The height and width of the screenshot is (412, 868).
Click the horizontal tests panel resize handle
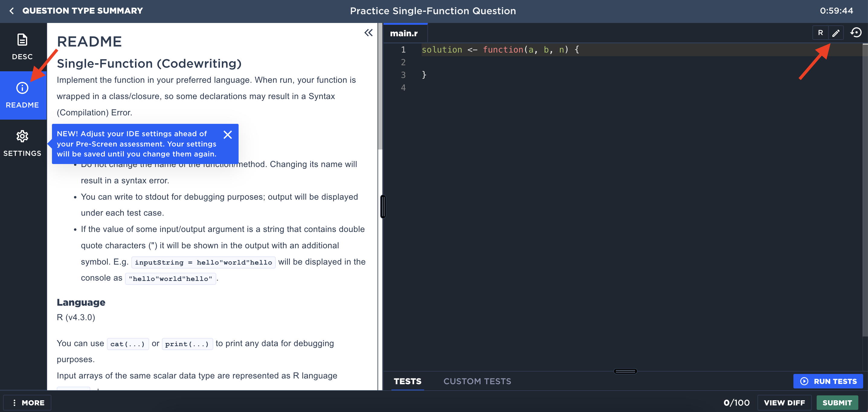click(x=625, y=371)
